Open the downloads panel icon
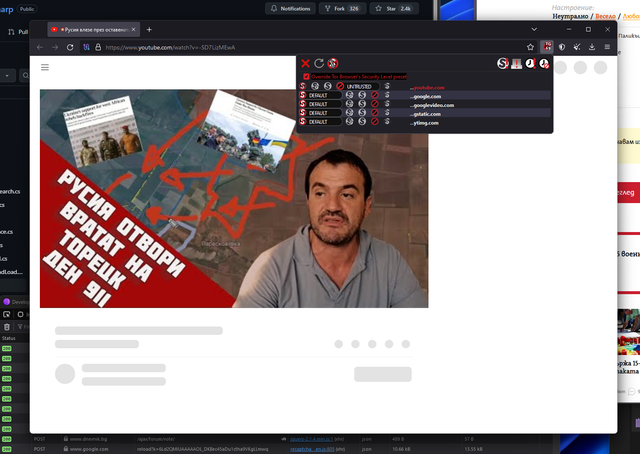Image resolution: width=640 pixels, height=454 pixels. point(592,47)
